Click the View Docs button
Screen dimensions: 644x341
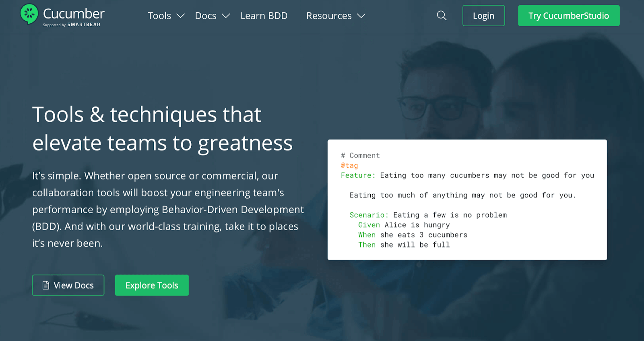click(x=68, y=285)
